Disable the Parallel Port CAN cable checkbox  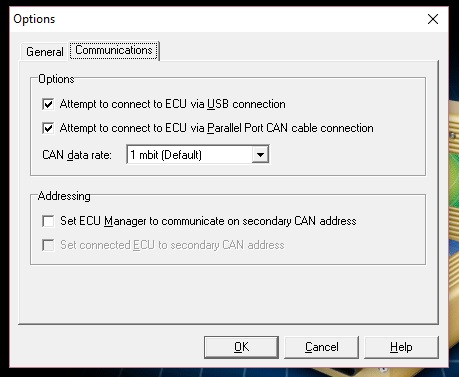(48, 128)
